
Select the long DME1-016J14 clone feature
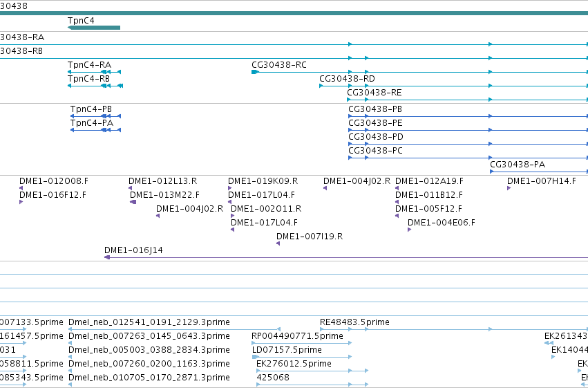tap(346, 257)
